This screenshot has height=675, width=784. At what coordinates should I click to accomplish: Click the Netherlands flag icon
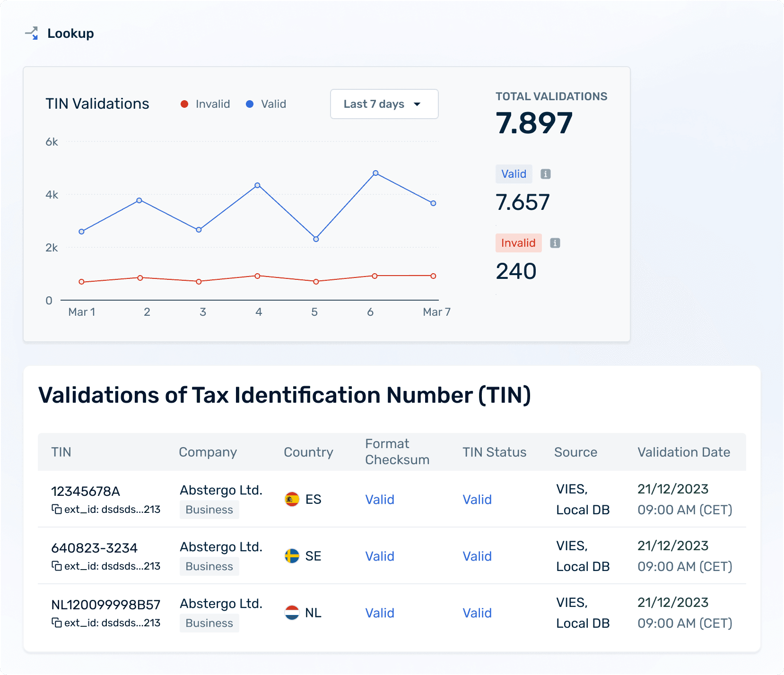292,613
